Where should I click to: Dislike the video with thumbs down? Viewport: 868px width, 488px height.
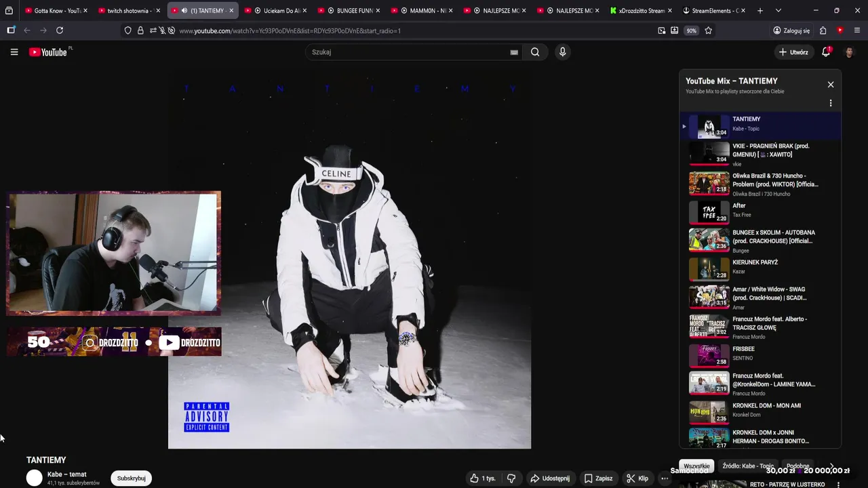click(x=511, y=479)
